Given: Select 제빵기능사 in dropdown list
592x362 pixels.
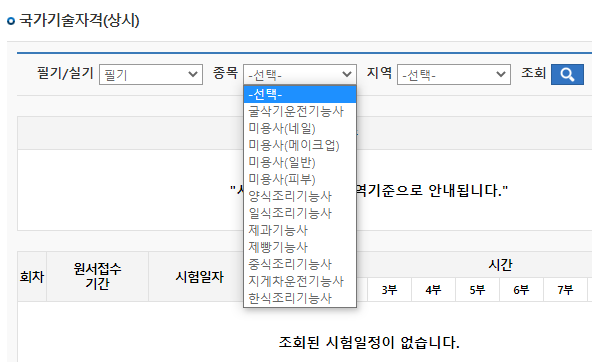Looking at the screenshot, I should point(300,247).
